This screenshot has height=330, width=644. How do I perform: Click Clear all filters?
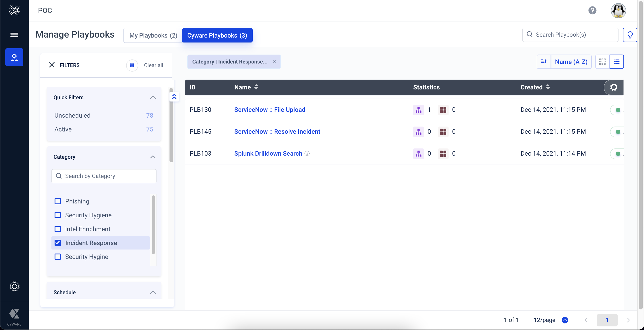(x=153, y=65)
